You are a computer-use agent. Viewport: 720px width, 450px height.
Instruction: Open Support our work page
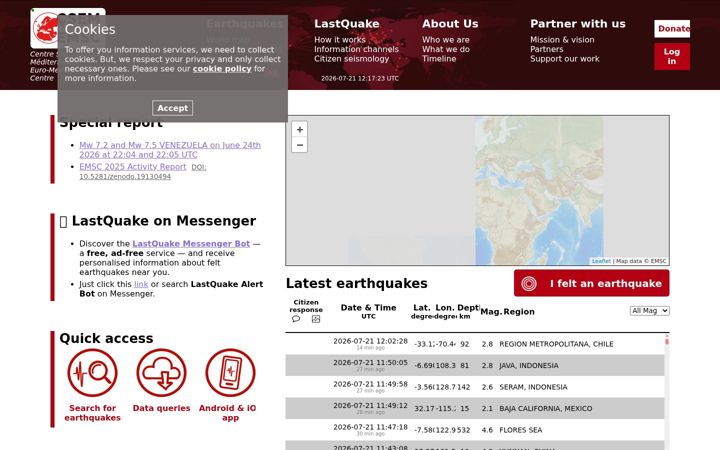565,59
